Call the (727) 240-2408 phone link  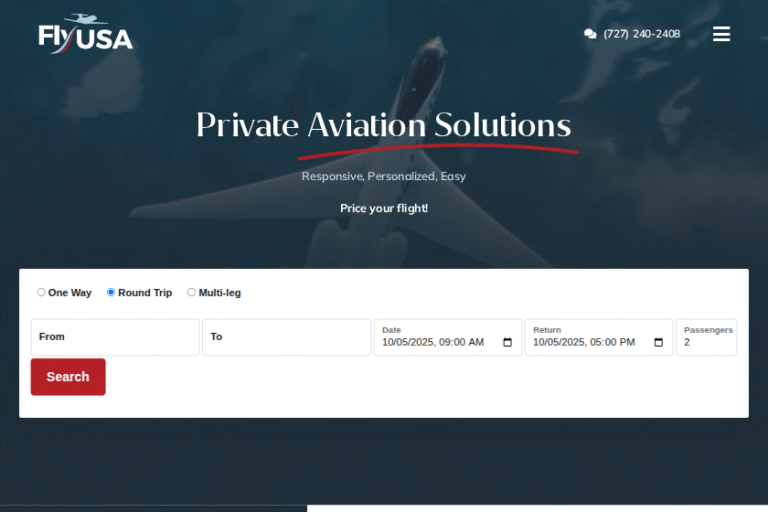[642, 34]
